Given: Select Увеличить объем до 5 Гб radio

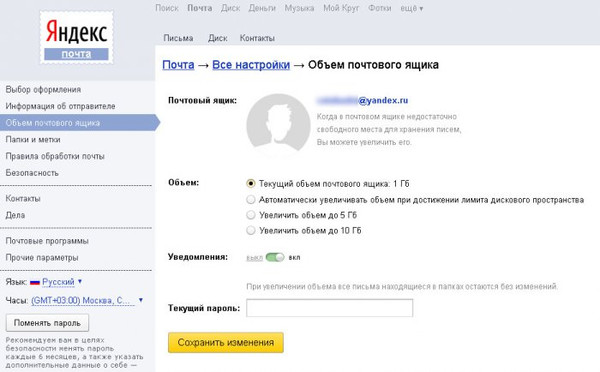Looking at the screenshot, I should (251, 215).
